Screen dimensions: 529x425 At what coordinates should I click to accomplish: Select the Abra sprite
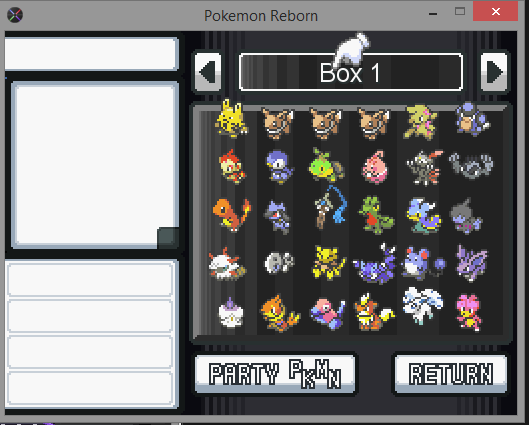328,263
